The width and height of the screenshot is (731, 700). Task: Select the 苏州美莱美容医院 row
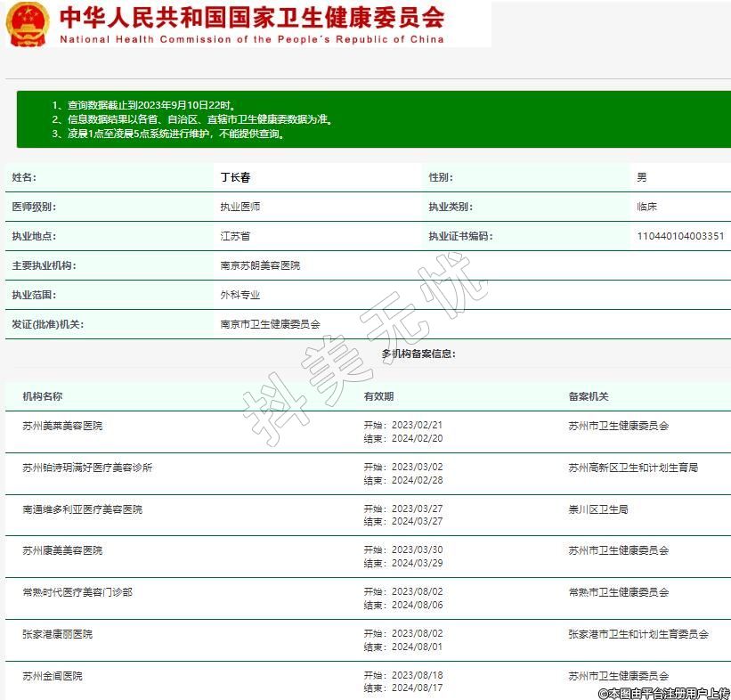pyautogui.click(x=62, y=426)
